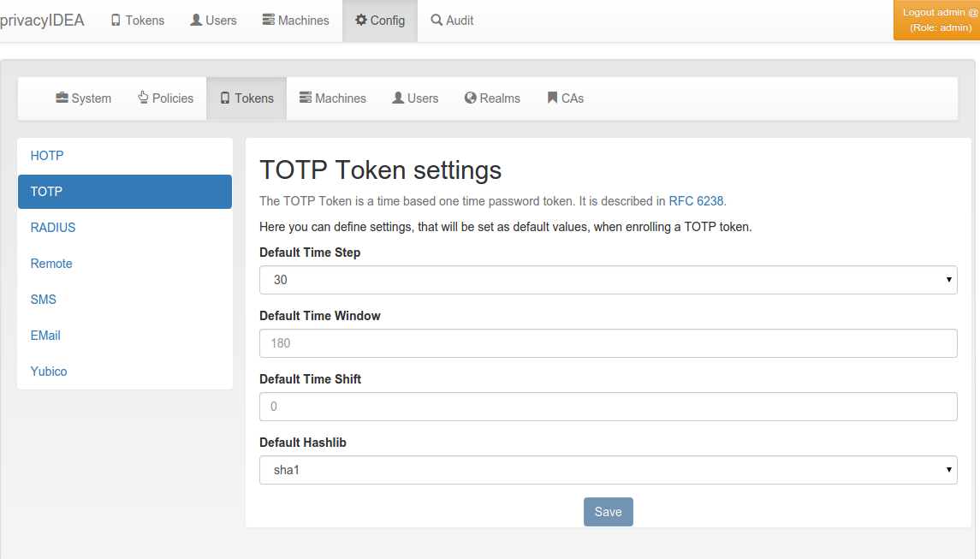Click the Logout admin button
Screen dimensions: 980x559
click(x=937, y=20)
